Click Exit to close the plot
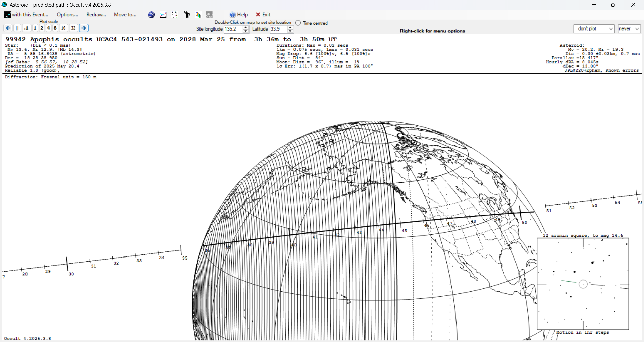Viewport: 644px width, 342px height. (x=263, y=15)
